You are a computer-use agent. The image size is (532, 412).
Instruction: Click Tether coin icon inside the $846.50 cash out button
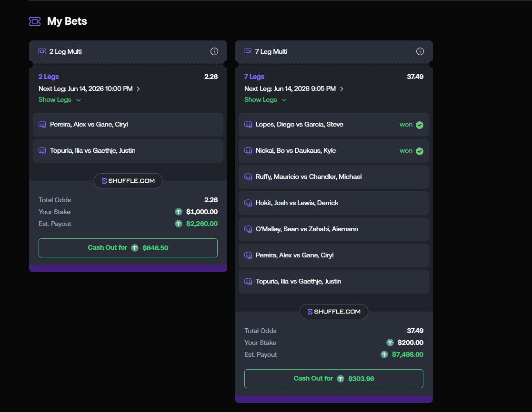pyautogui.click(x=135, y=248)
